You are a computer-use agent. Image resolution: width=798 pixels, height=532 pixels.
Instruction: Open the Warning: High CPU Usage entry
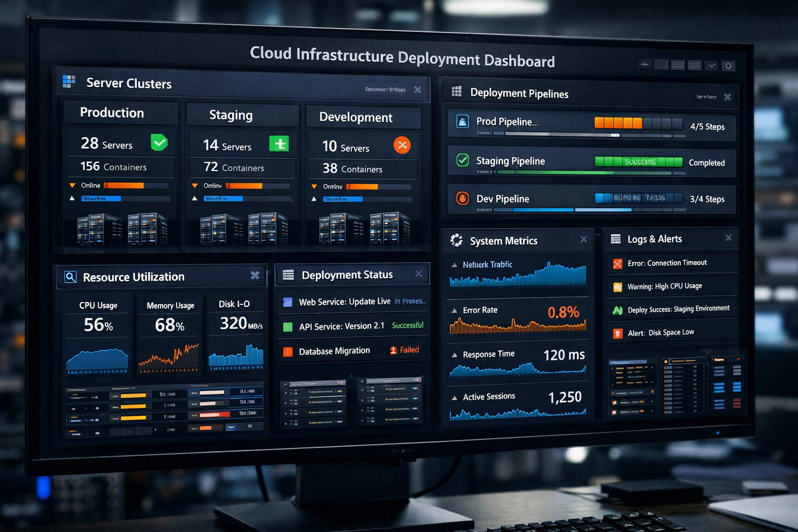(x=673, y=286)
